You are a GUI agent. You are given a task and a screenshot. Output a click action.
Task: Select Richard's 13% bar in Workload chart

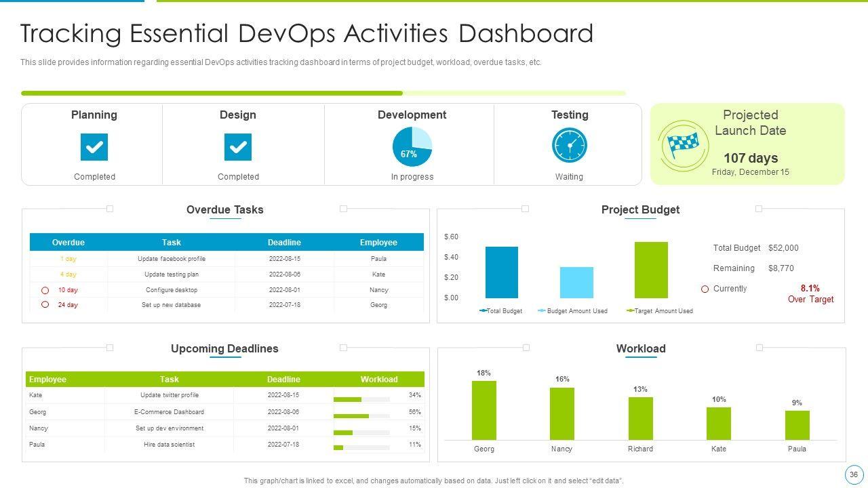641,419
